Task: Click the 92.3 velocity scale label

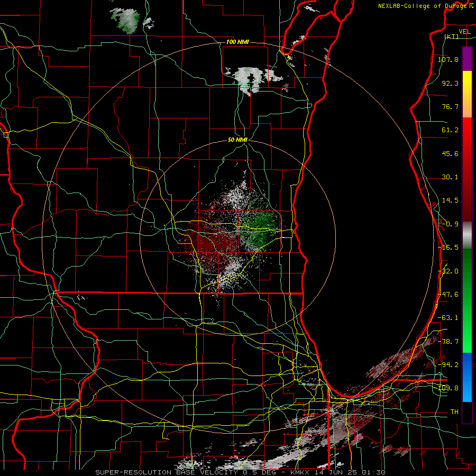Action: (450, 83)
